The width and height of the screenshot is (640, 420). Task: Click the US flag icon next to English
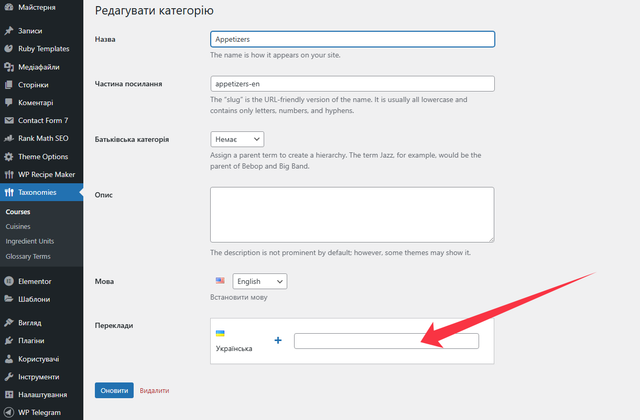point(220,280)
